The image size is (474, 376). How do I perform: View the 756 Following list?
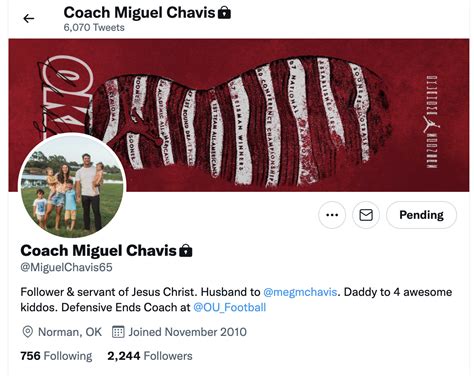(56, 356)
